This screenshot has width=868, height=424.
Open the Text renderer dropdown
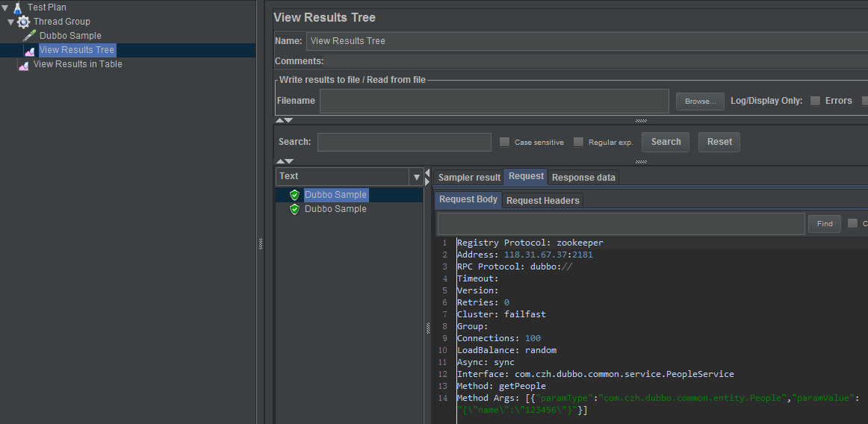(416, 177)
